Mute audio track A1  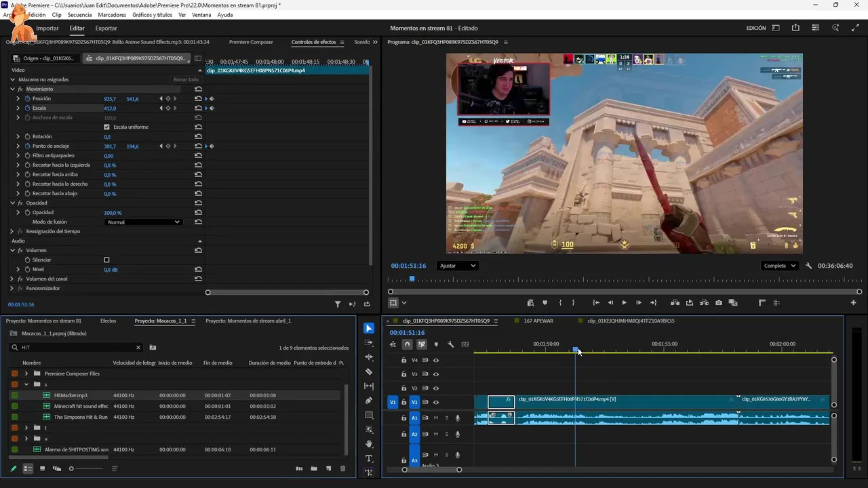436,418
